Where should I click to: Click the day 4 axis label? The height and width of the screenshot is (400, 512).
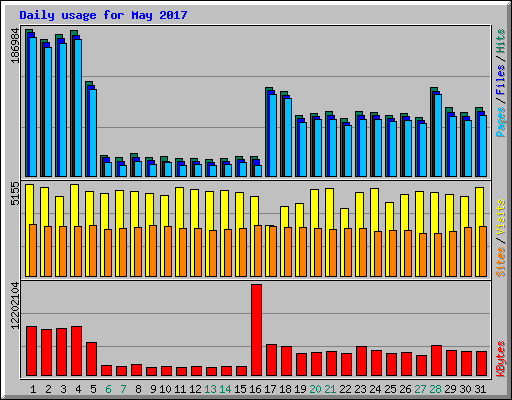(x=78, y=389)
